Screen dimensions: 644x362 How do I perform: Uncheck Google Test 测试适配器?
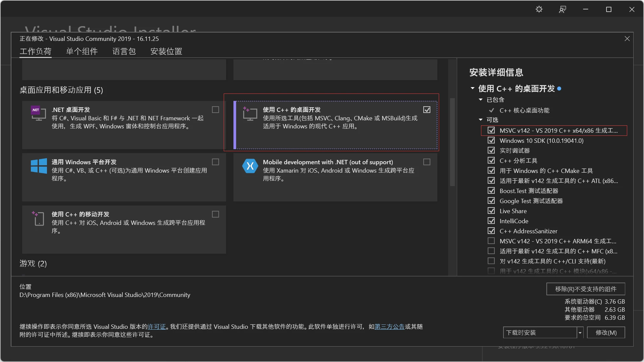(x=491, y=201)
